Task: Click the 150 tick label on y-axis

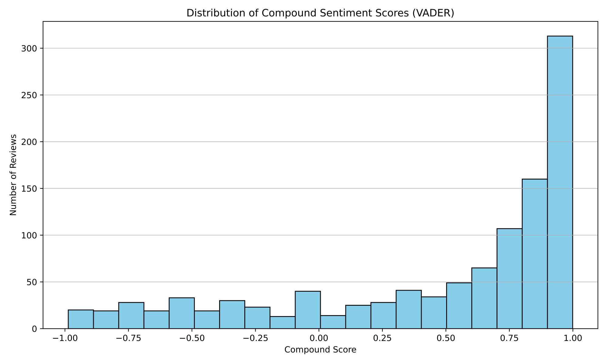Action: 29,189
